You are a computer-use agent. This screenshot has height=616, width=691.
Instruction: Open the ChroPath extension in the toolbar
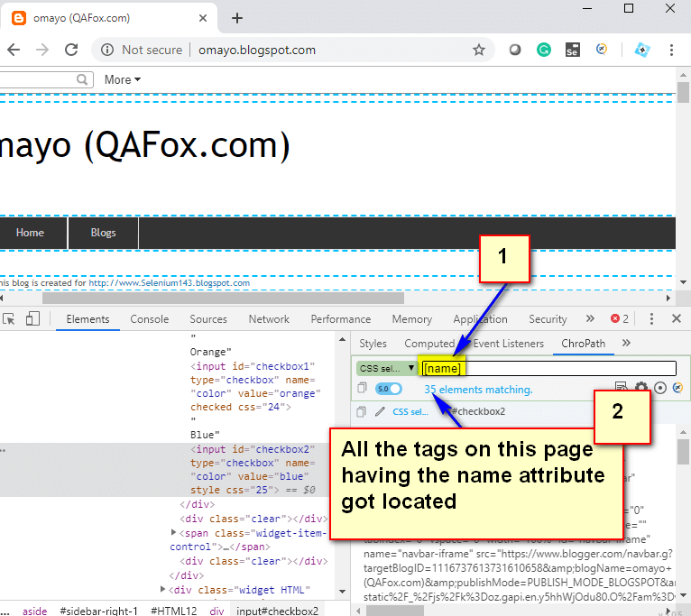pyautogui.click(x=602, y=49)
